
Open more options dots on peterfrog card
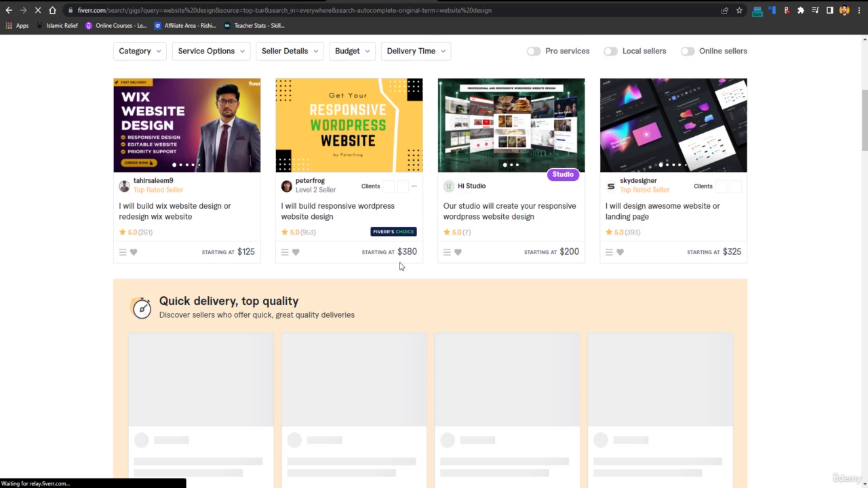pyautogui.click(x=414, y=186)
